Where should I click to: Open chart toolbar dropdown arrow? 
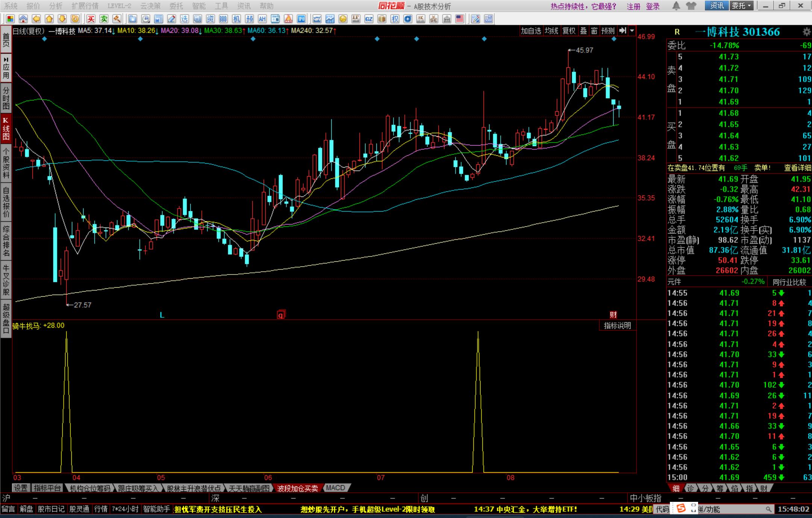coord(632,31)
